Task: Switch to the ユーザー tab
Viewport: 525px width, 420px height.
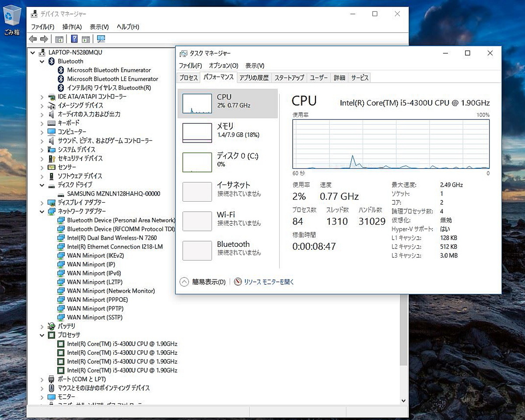Action: coord(319,78)
